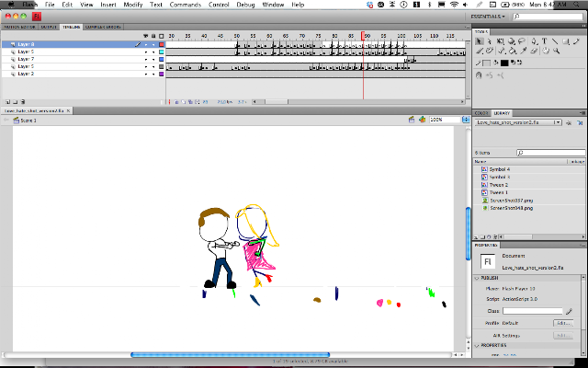The width and height of the screenshot is (588, 368).
Task: Click the library search field
Action: pos(551,153)
